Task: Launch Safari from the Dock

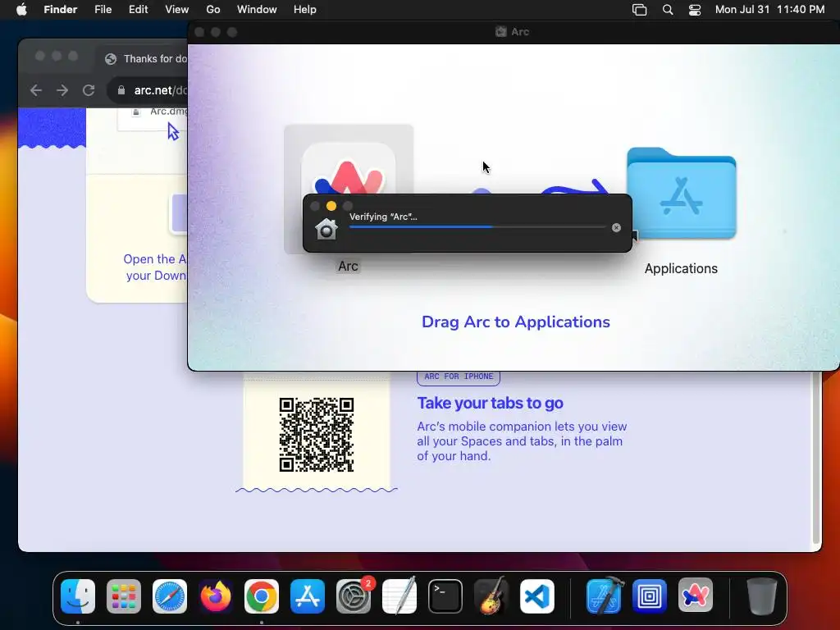Action: pos(170,596)
